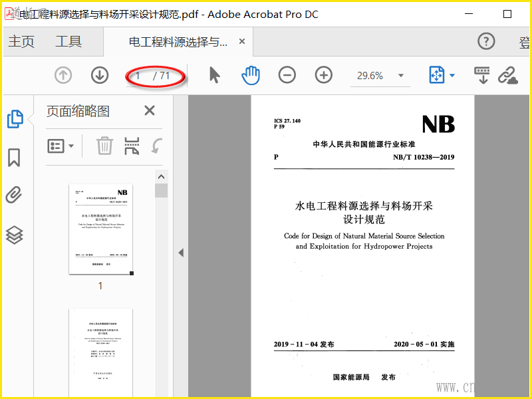Open the attachments paperclip panel
The width and height of the screenshot is (532, 399).
(14, 195)
